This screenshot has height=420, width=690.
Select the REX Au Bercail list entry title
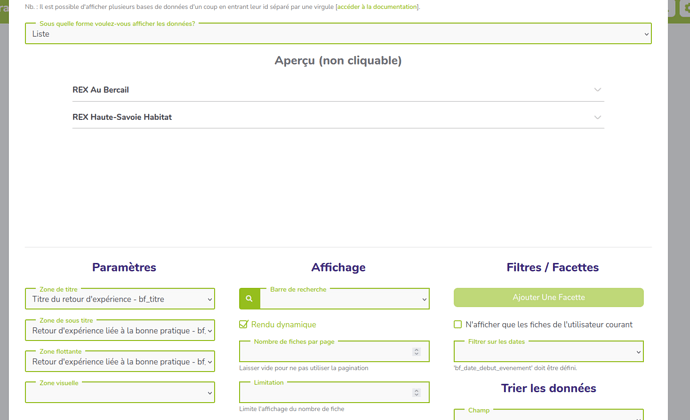point(101,90)
